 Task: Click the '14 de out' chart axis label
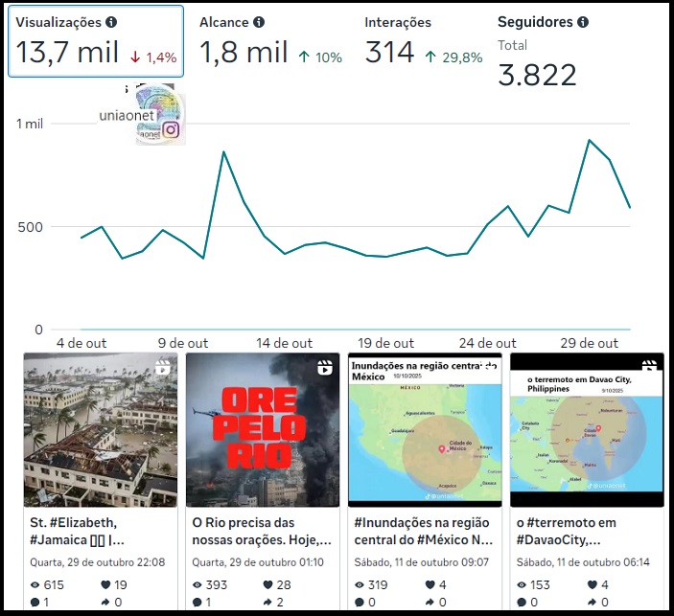pyautogui.click(x=285, y=343)
